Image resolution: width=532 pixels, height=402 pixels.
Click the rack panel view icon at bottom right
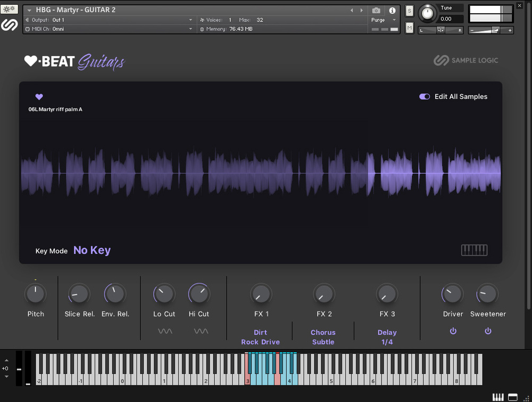513,397
